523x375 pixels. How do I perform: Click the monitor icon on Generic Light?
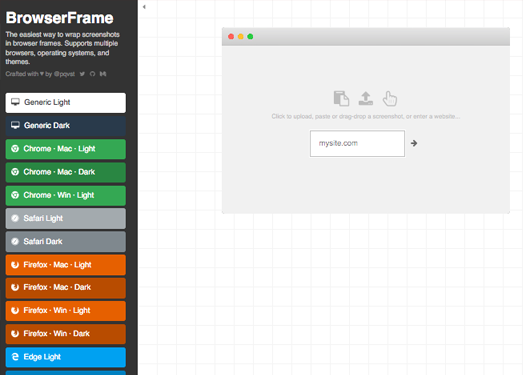click(15, 102)
